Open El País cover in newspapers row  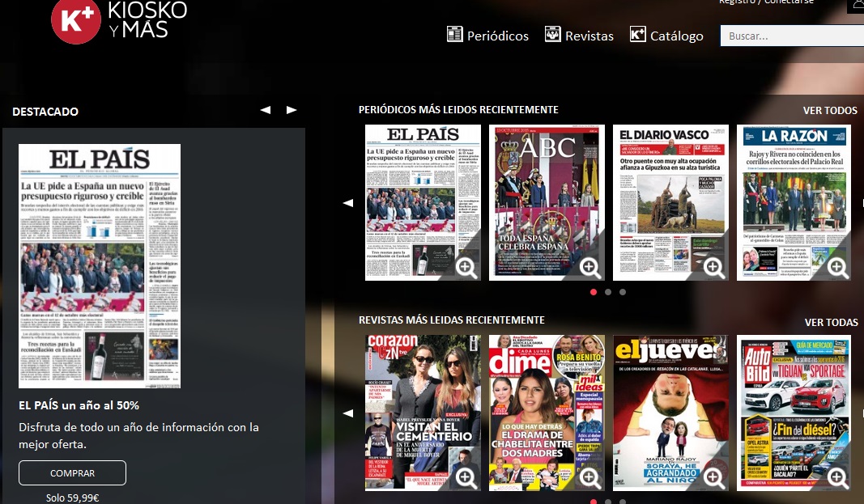coord(423,202)
